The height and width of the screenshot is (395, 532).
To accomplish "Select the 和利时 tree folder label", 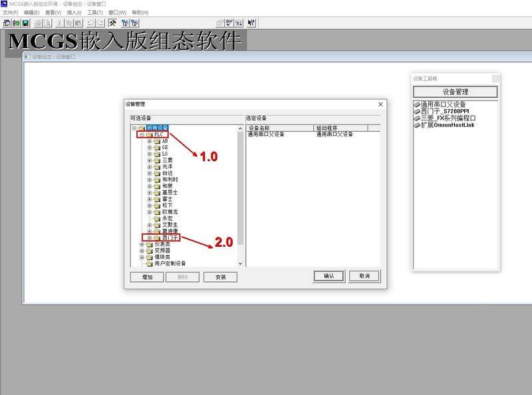I will (170, 180).
